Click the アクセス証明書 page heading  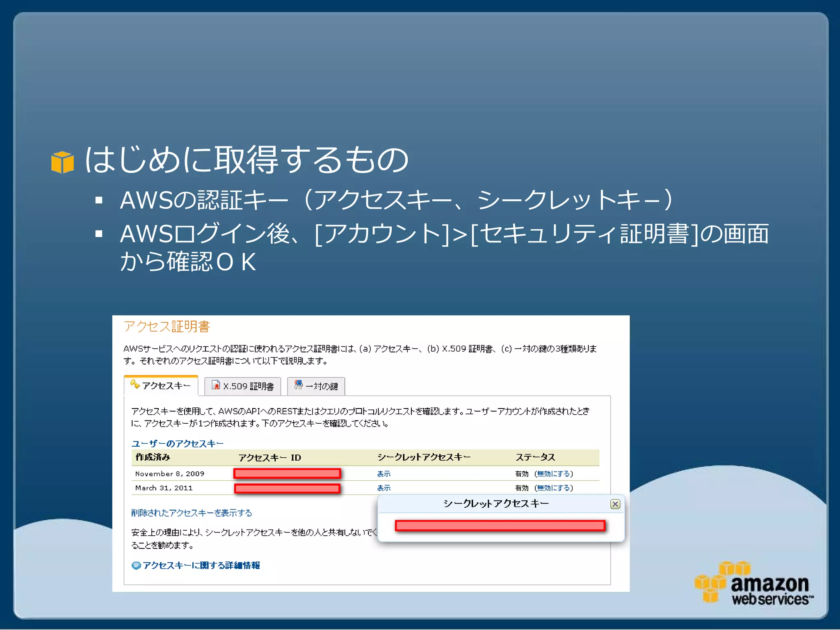[167, 326]
